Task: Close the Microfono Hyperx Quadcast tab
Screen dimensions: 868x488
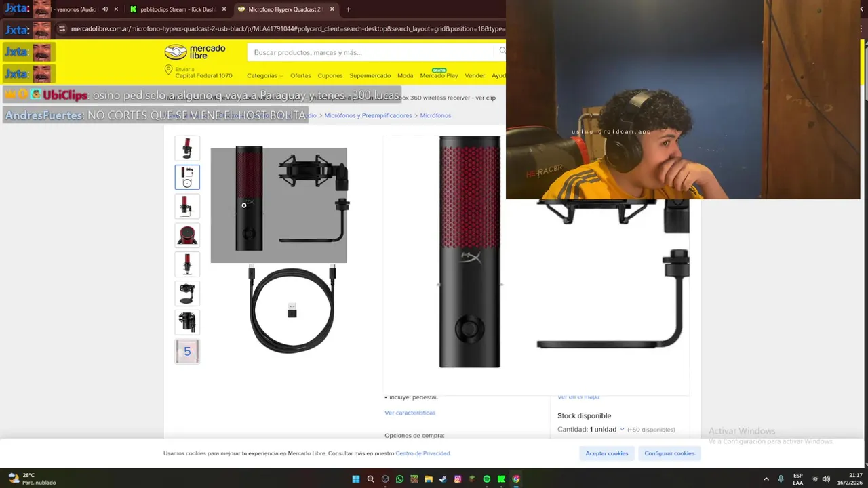Action: (332, 9)
